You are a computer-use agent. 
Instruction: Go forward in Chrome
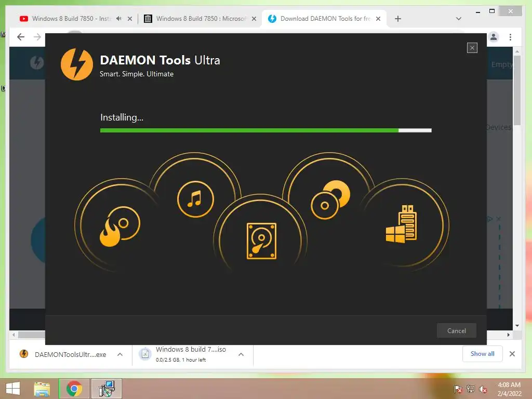pyautogui.click(x=37, y=37)
